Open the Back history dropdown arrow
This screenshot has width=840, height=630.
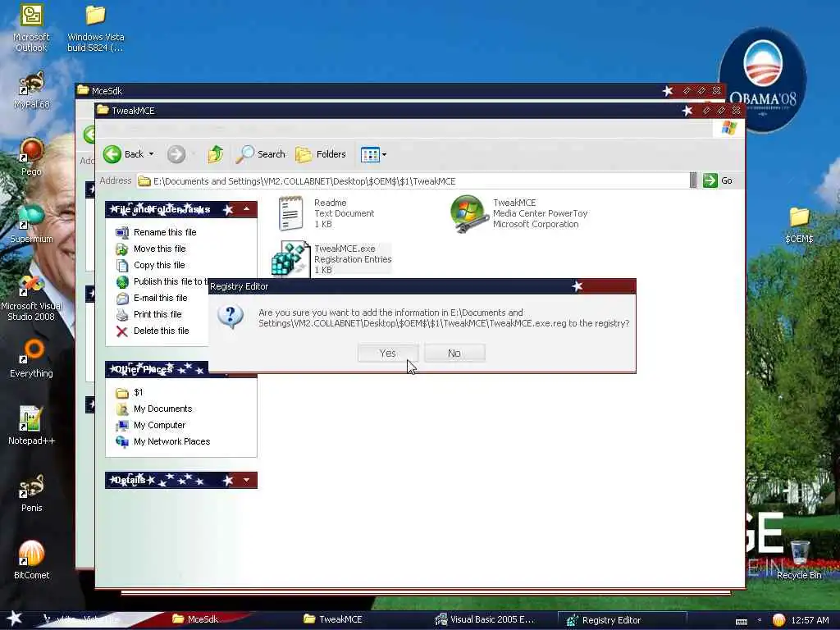point(151,154)
